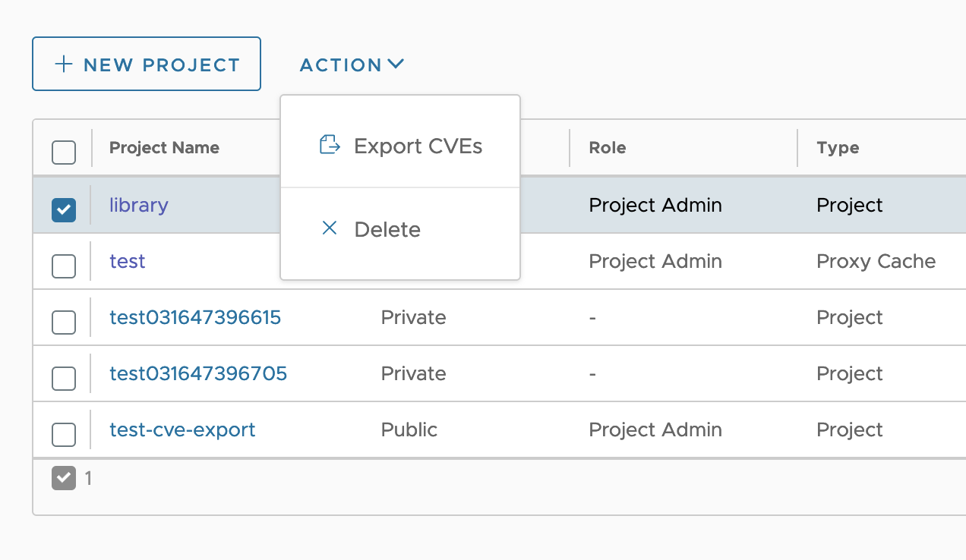Check the test031647396615 row checkbox

tap(63, 322)
